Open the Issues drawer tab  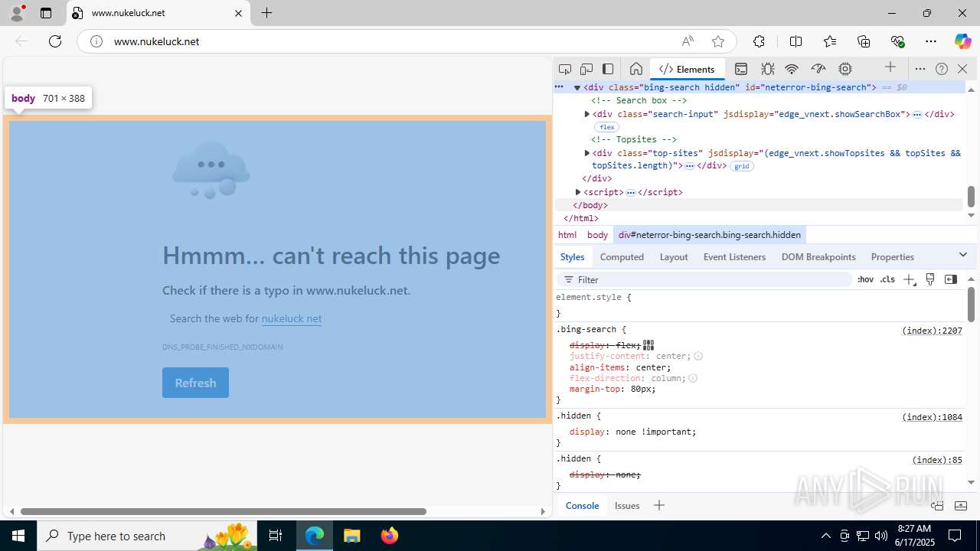(627, 506)
